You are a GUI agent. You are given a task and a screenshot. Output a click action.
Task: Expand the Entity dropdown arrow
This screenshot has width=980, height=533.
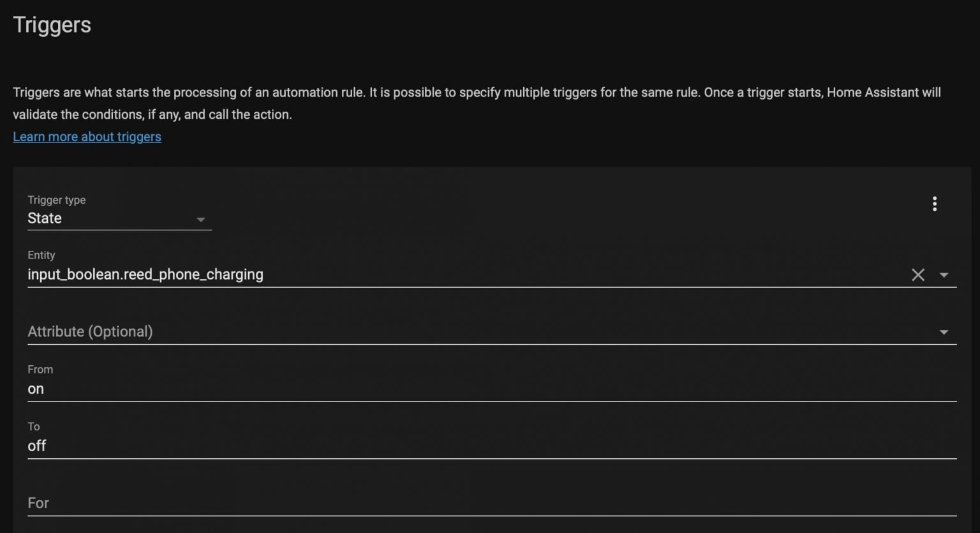point(944,275)
